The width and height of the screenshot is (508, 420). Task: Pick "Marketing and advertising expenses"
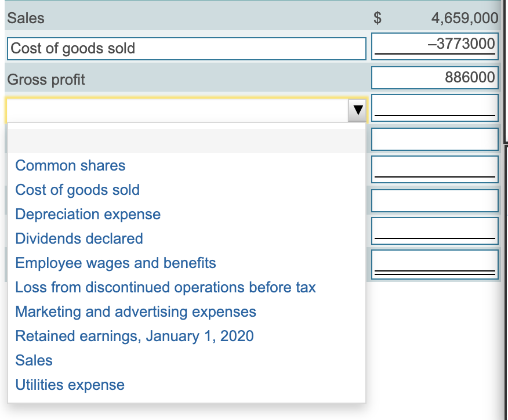(135, 312)
